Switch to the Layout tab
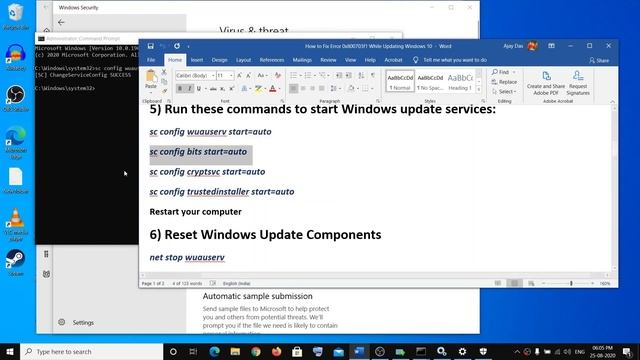This screenshot has height=360, width=640. (x=243, y=60)
